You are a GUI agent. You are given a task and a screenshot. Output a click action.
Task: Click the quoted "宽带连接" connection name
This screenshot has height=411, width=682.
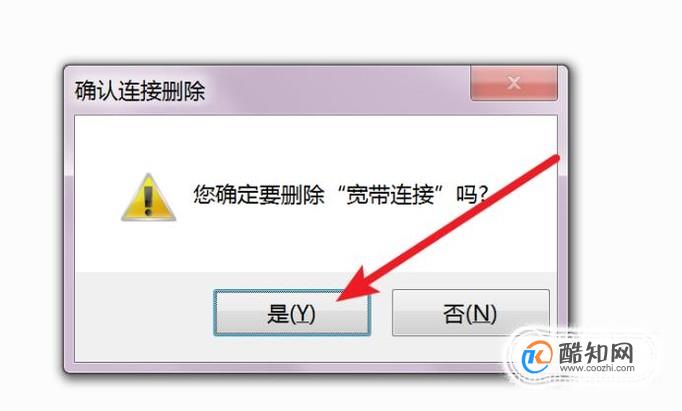390,194
